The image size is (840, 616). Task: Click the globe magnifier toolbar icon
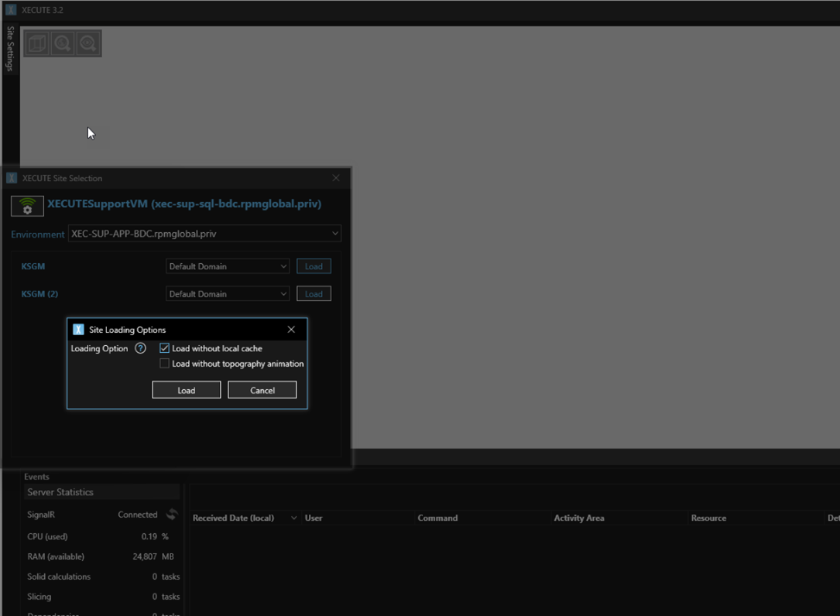[x=63, y=43]
